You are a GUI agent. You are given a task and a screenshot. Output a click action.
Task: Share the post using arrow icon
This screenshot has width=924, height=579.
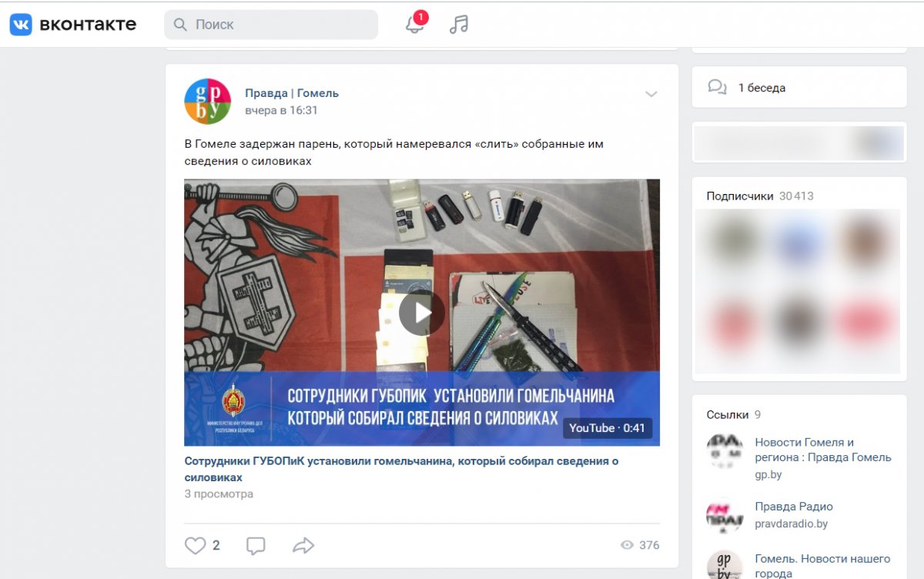tap(303, 545)
